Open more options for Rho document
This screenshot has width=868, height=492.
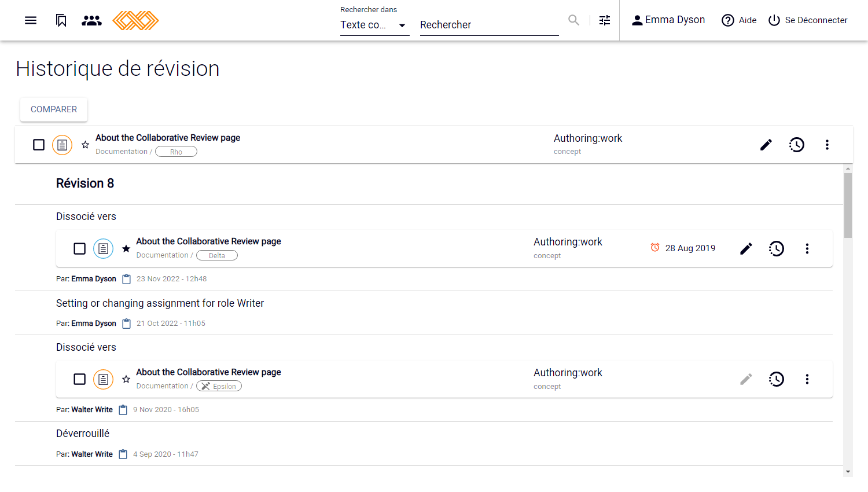(827, 145)
